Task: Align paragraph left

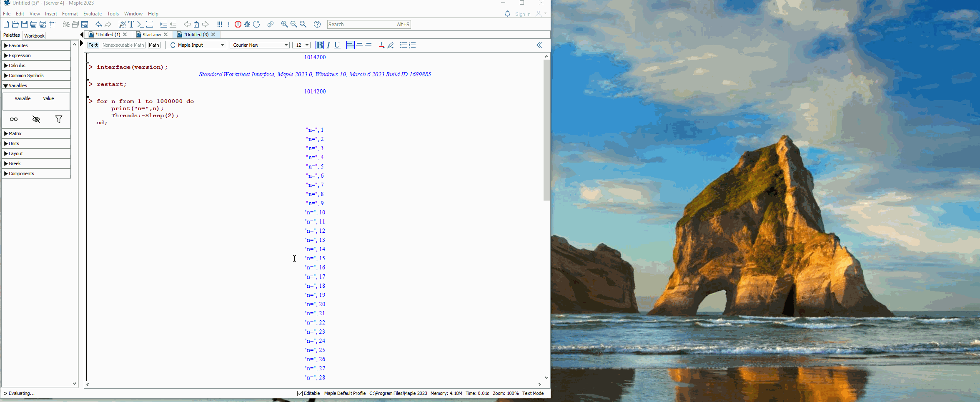Action: [x=351, y=45]
